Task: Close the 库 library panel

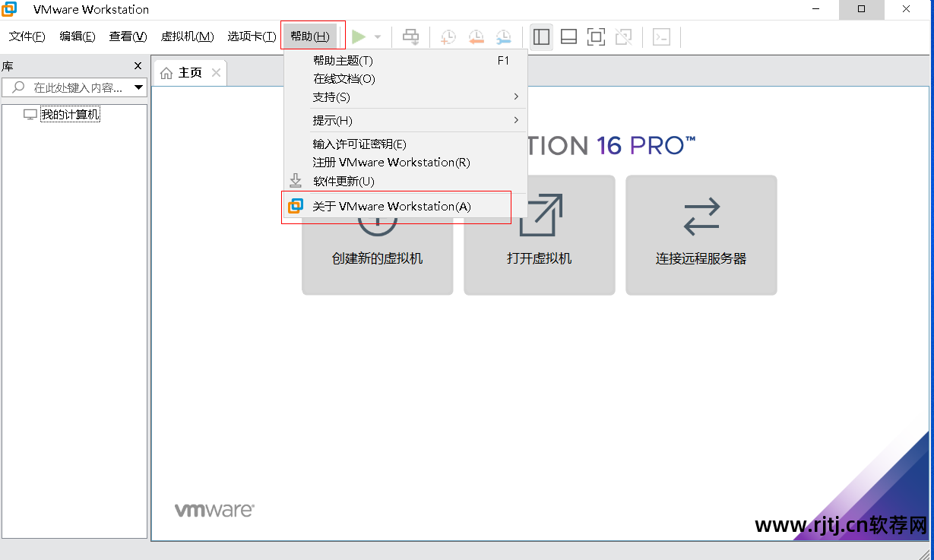Action: 138,66
